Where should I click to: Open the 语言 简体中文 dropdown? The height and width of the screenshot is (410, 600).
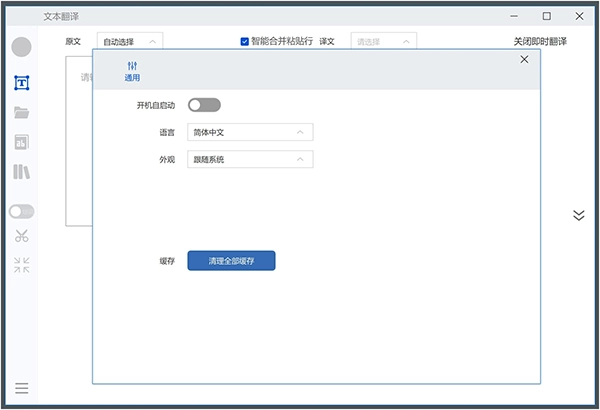point(250,132)
